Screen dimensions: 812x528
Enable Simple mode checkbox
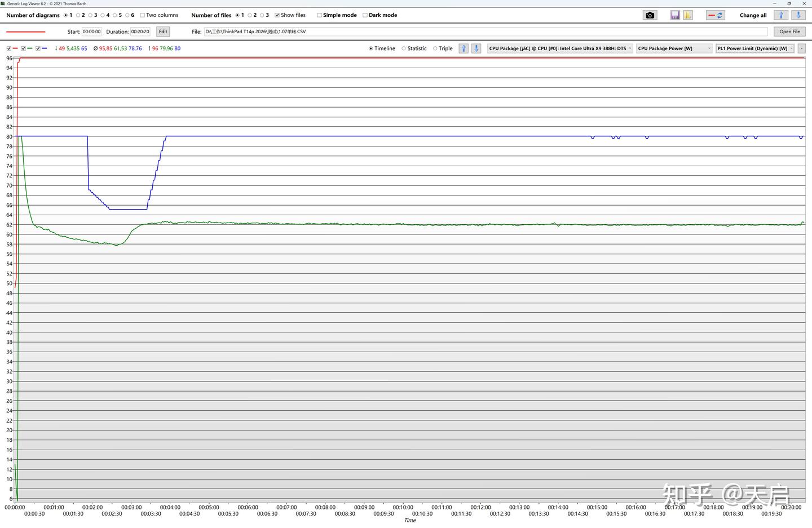319,15
